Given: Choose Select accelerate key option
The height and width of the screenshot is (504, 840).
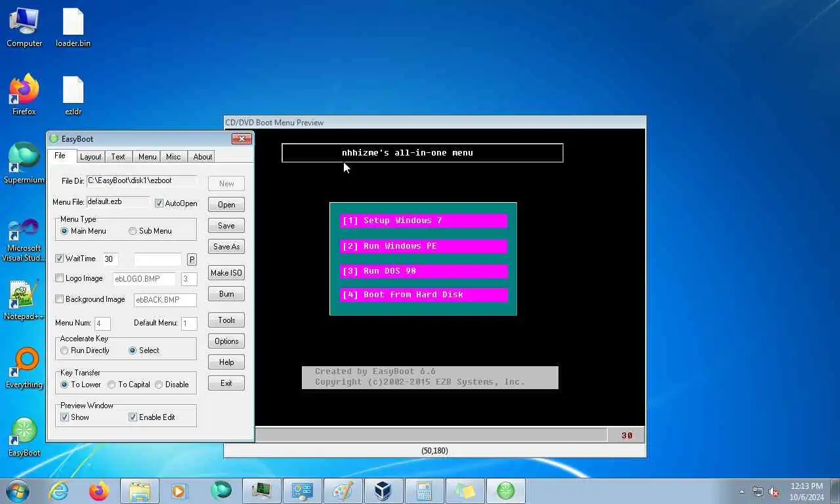Looking at the screenshot, I should click(133, 350).
